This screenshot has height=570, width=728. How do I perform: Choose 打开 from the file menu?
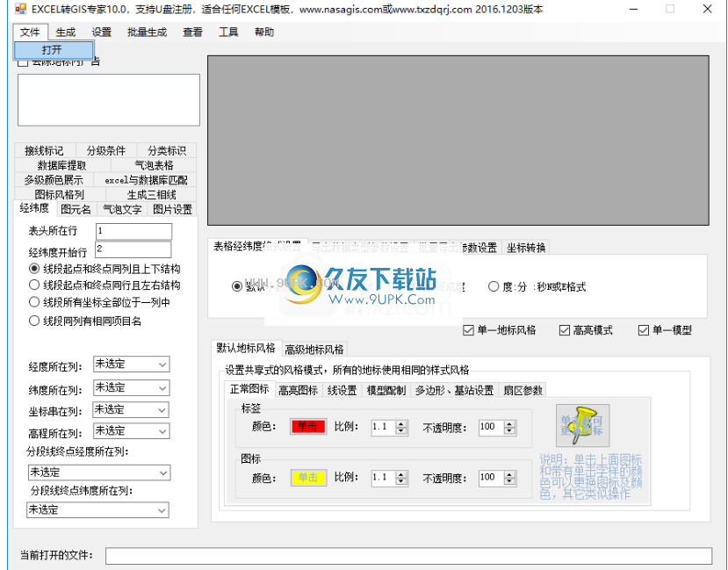(x=54, y=50)
